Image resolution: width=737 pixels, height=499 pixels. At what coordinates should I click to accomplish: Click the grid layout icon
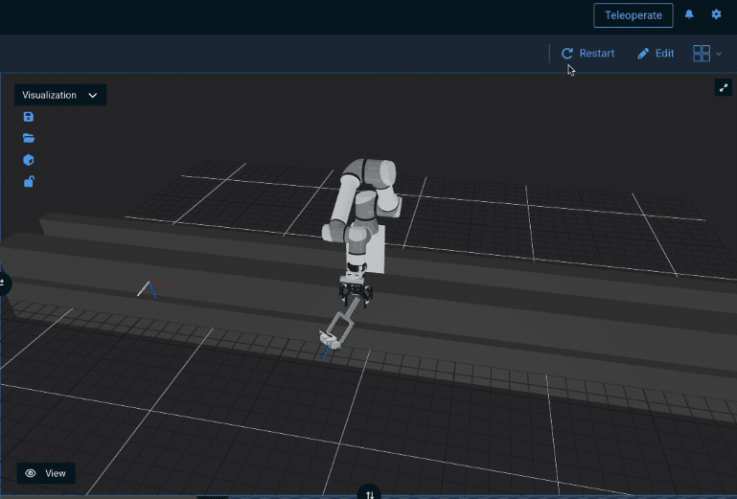point(702,53)
